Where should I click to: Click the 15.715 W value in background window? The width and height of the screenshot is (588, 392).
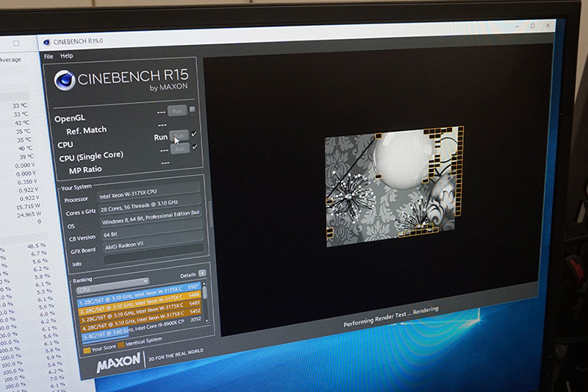tap(28, 207)
